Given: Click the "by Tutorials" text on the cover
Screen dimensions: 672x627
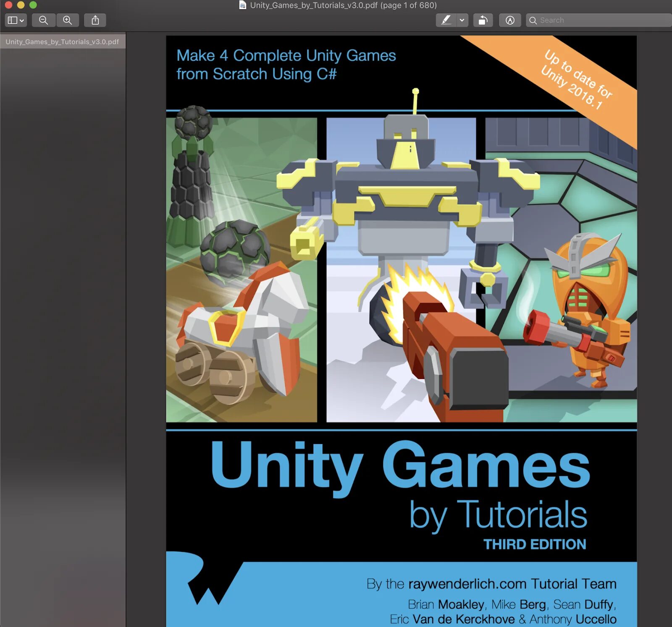Looking at the screenshot, I should point(498,515).
